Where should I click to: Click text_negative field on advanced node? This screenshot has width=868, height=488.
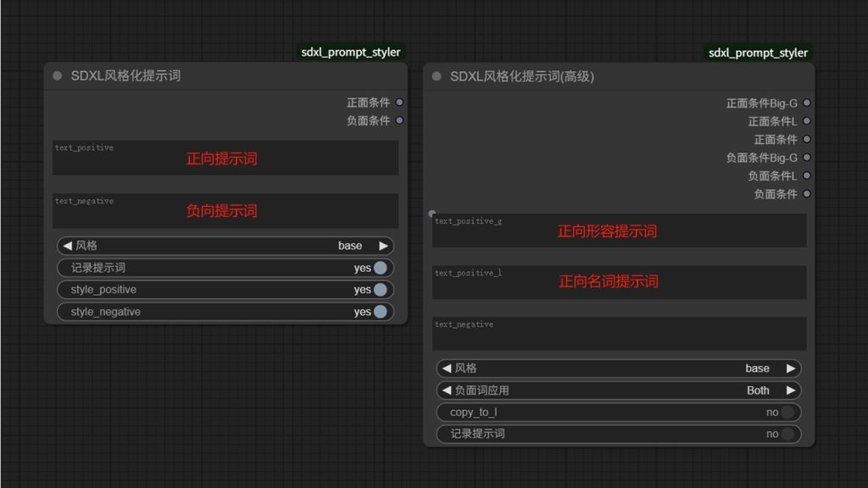click(620, 334)
